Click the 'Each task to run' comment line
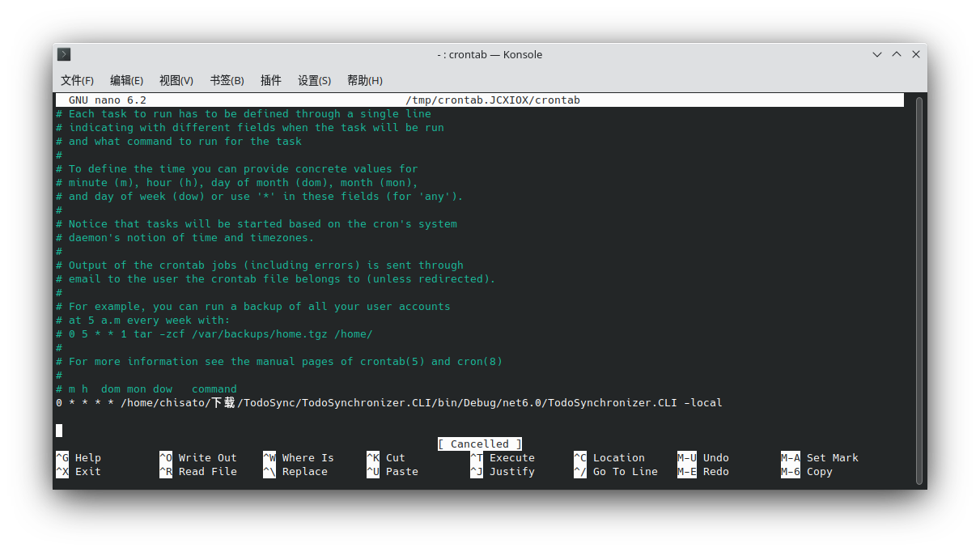This screenshot has width=980, height=552. [244, 114]
